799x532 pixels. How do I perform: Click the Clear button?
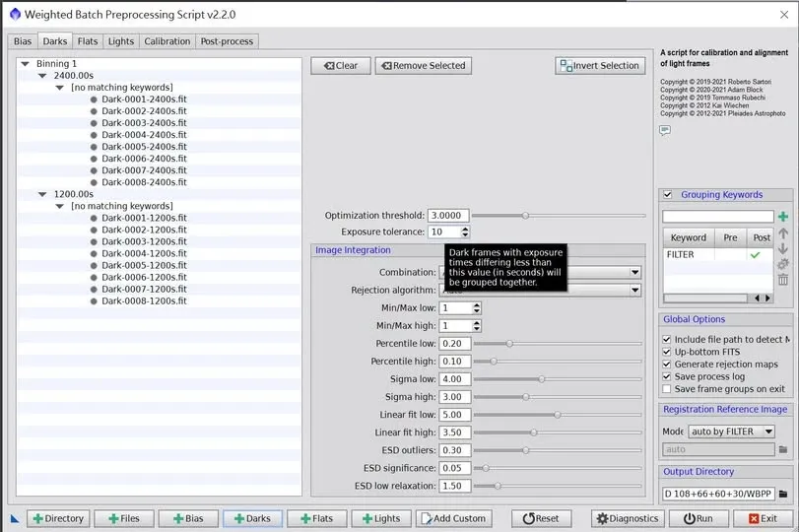point(341,66)
